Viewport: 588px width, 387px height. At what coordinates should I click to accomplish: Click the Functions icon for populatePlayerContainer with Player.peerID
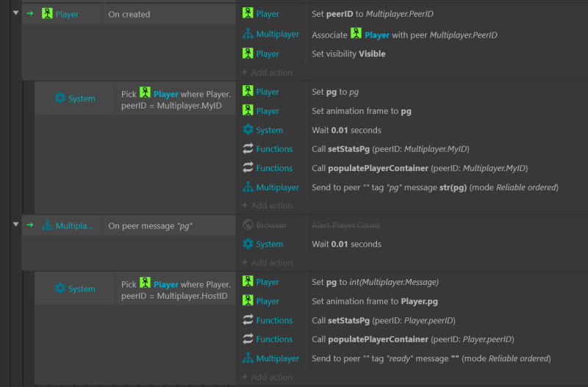[248, 339]
